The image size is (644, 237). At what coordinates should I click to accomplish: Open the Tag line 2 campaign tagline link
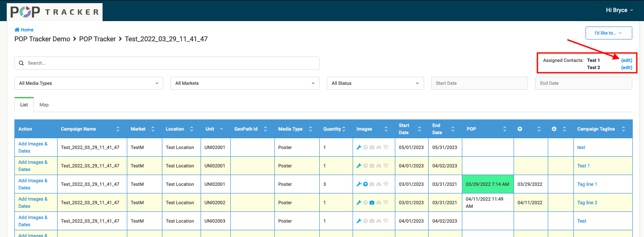587,202
